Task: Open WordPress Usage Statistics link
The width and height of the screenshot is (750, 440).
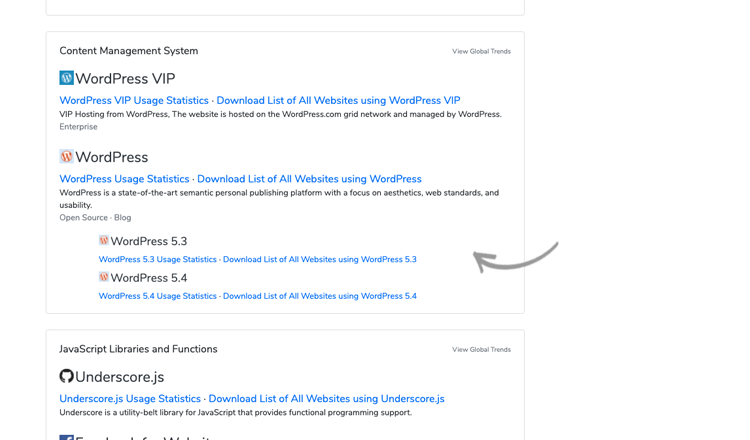Action: 124,179
